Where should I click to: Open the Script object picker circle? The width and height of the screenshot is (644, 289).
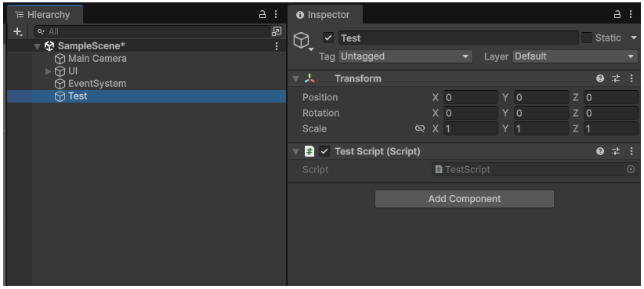point(631,169)
